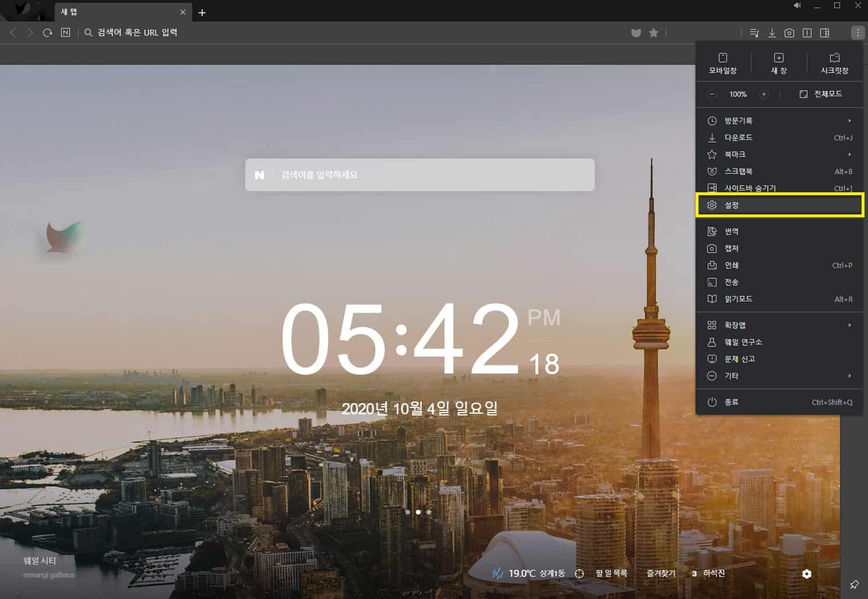This screenshot has height=599, width=868.
Task: Click 즐겨찾기 favorites link
Action: point(661,573)
